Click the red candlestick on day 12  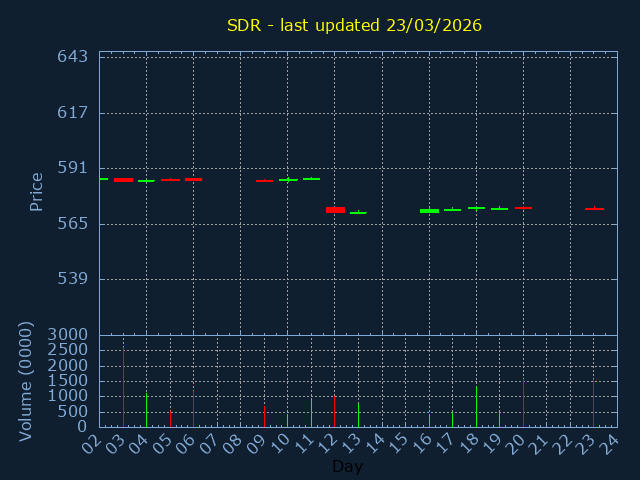(x=335, y=210)
